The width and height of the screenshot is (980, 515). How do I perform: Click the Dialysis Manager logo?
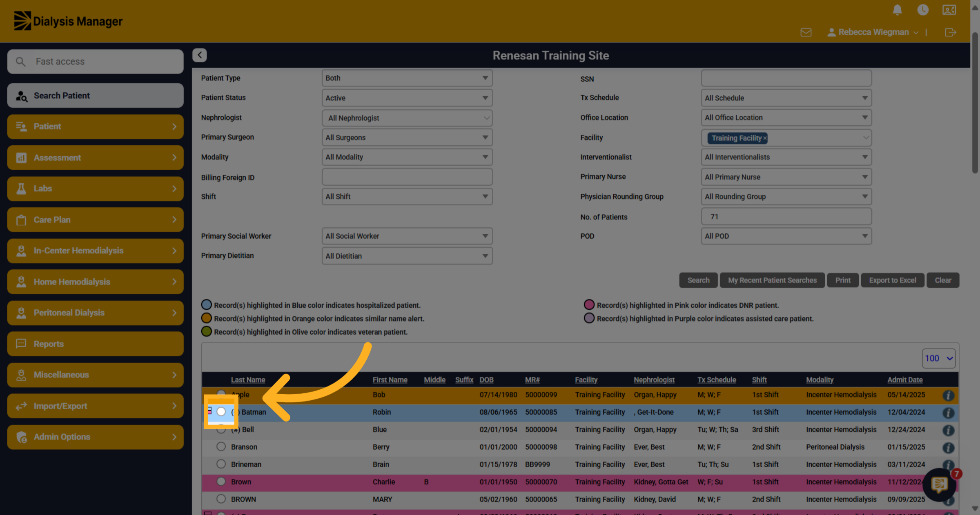(x=68, y=21)
